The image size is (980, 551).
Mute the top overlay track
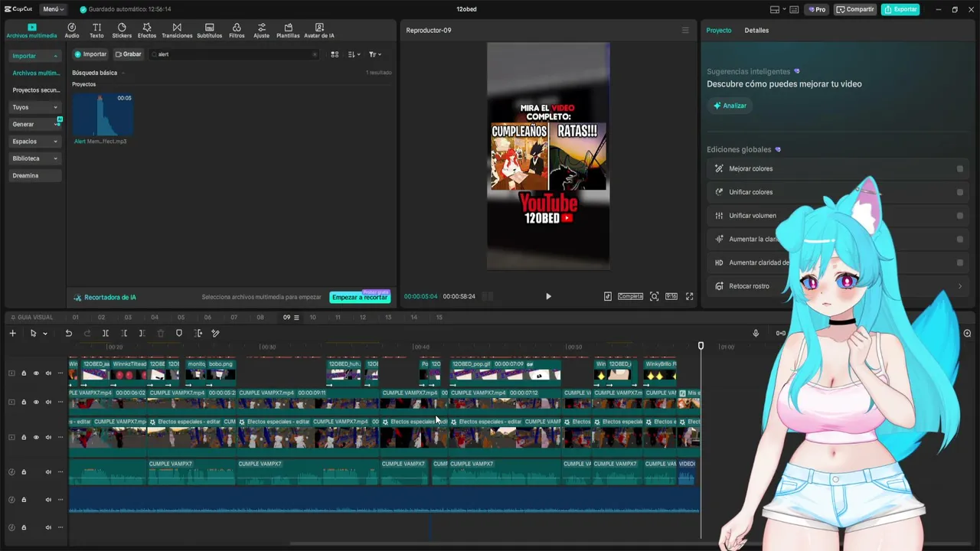tap(48, 373)
